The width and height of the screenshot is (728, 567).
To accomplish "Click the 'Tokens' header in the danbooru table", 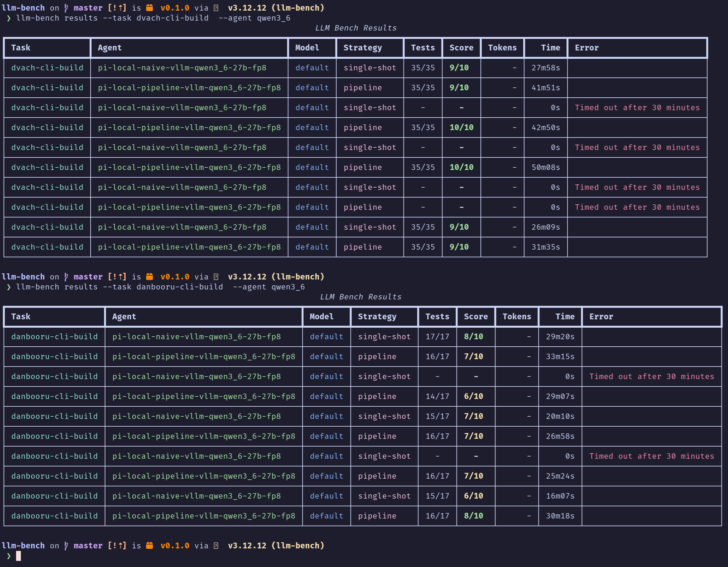I will 517,317.
